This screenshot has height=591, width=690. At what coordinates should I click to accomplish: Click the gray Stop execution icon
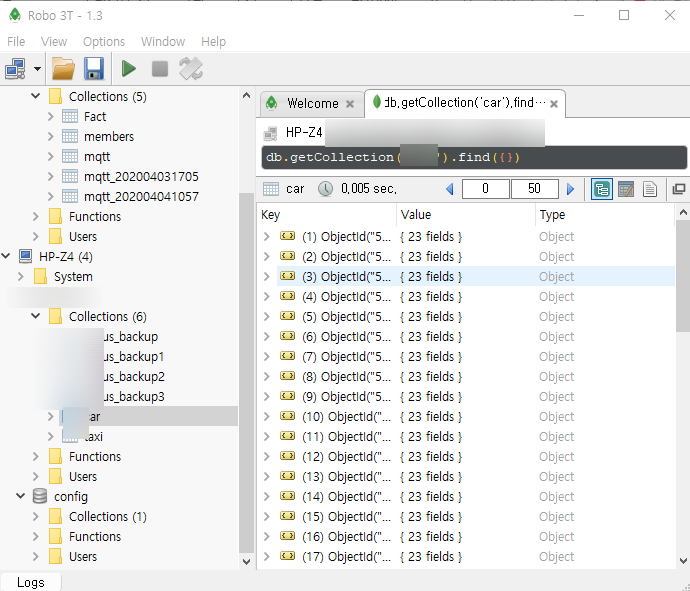click(x=160, y=69)
